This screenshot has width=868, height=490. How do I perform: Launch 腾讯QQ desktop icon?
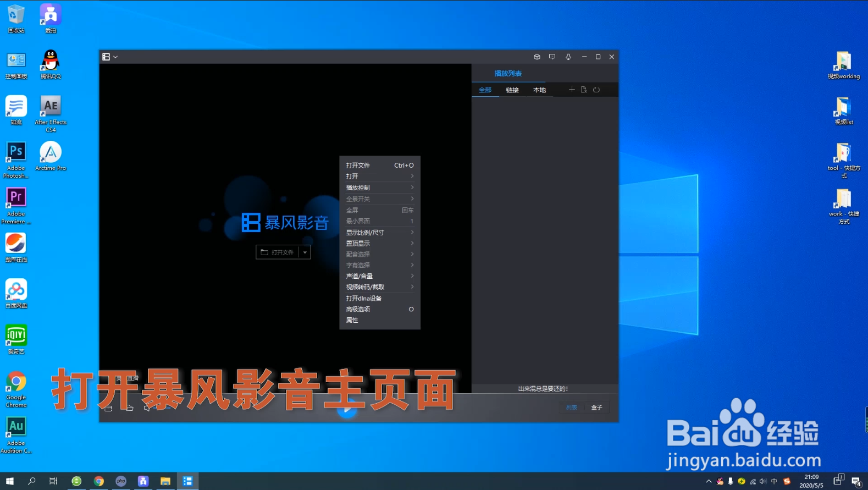coord(51,65)
